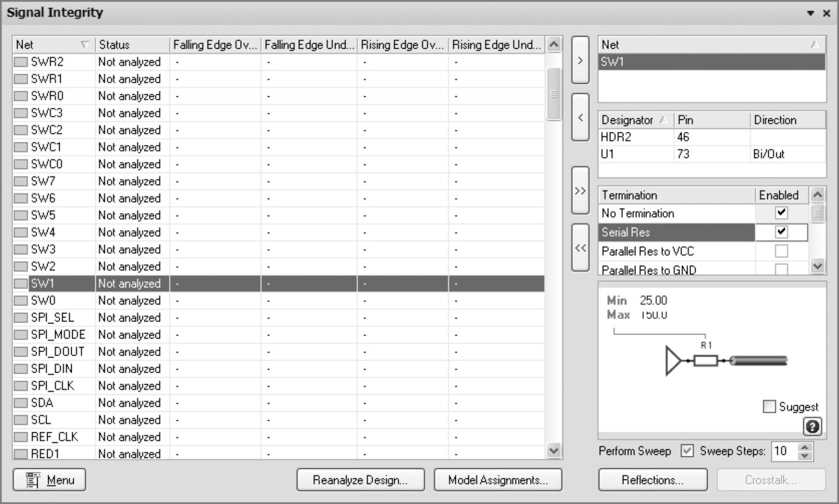Click the status icon beside net SPI_CLK
The image size is (839, 504).
pos(21,386)
